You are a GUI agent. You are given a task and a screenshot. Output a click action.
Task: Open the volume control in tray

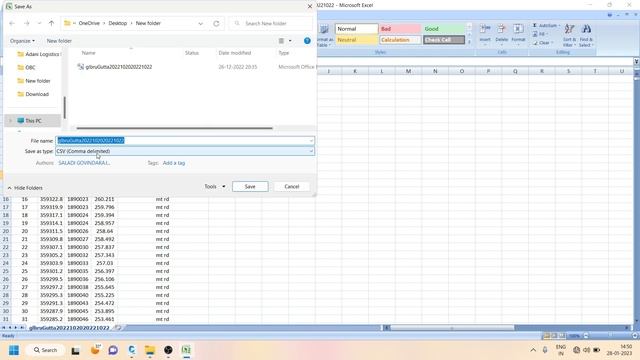(x=587, y=350)
